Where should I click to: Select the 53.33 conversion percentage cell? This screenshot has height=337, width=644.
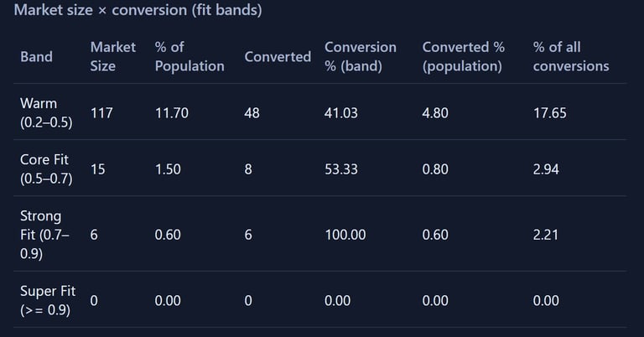(x=340, y=168)
